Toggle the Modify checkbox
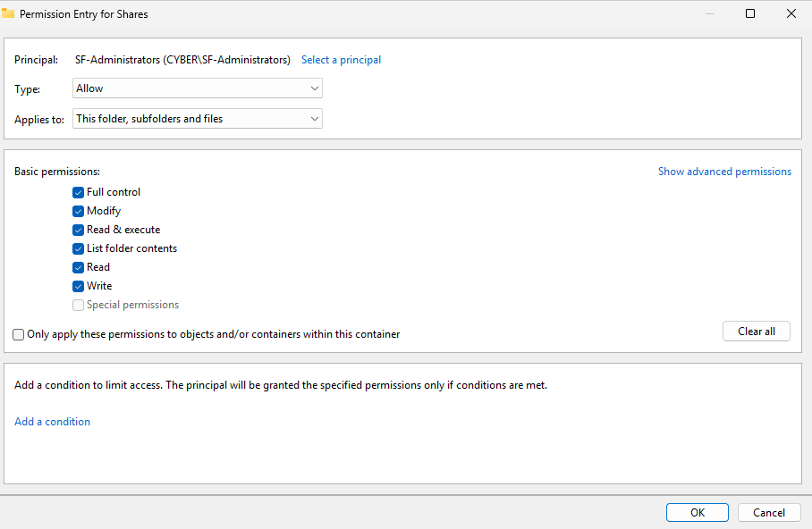The width and height of the screenshot is (812, 529). (79, 211)
